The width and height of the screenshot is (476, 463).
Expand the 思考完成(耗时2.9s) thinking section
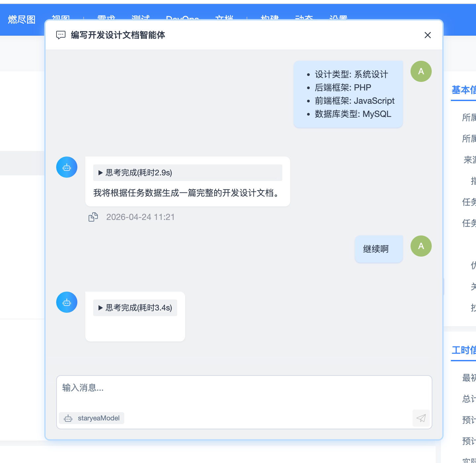point(188,173)
